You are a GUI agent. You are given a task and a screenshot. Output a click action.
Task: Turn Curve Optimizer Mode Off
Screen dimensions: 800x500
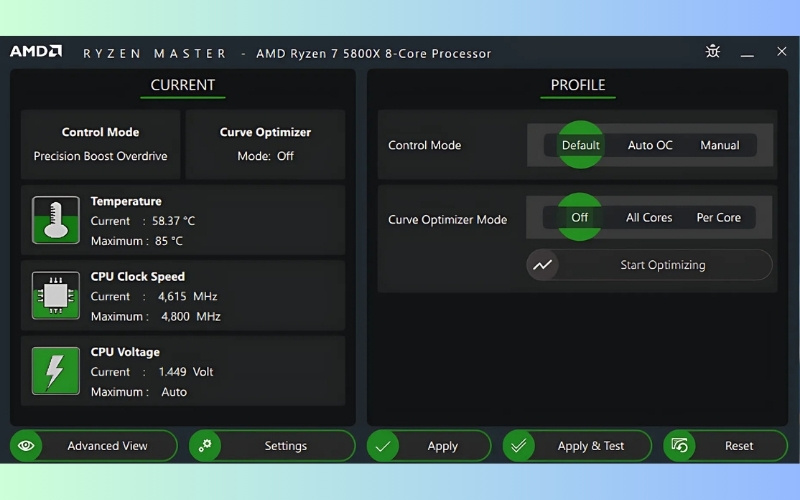click(580, 217)
